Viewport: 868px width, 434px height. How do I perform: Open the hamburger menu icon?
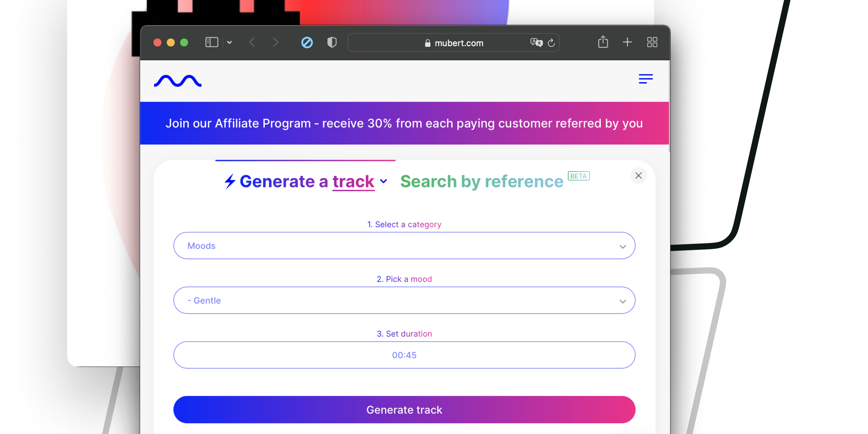click(x=645, y=79)
